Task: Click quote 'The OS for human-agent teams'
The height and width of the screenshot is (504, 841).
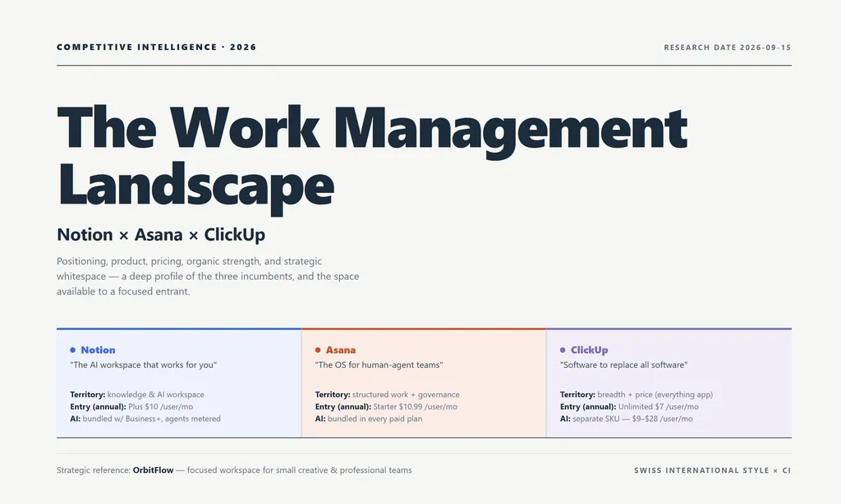Action: coord(379,365)
